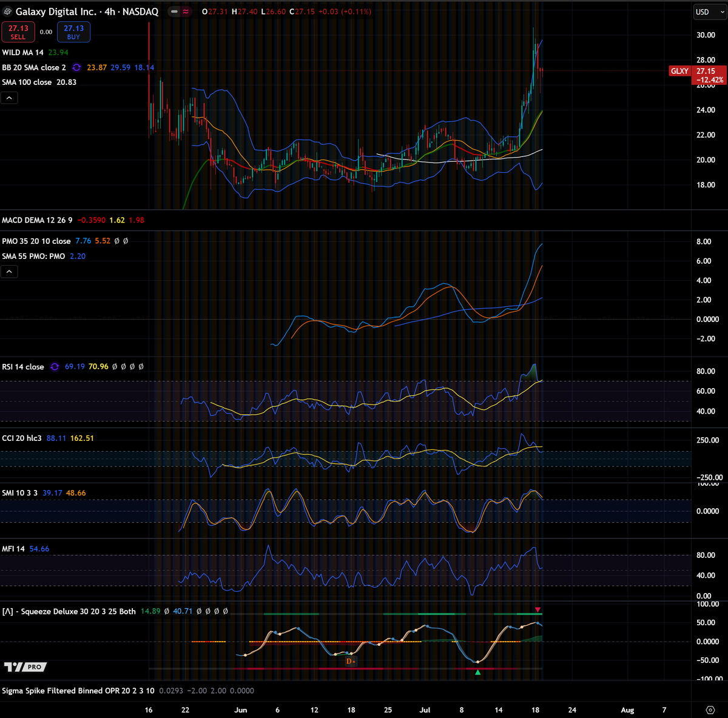Image resolution: width=728 pixels, height=718 pixels.
Task: Click the GLXY price label on the scale
Action: click(679, 71)
